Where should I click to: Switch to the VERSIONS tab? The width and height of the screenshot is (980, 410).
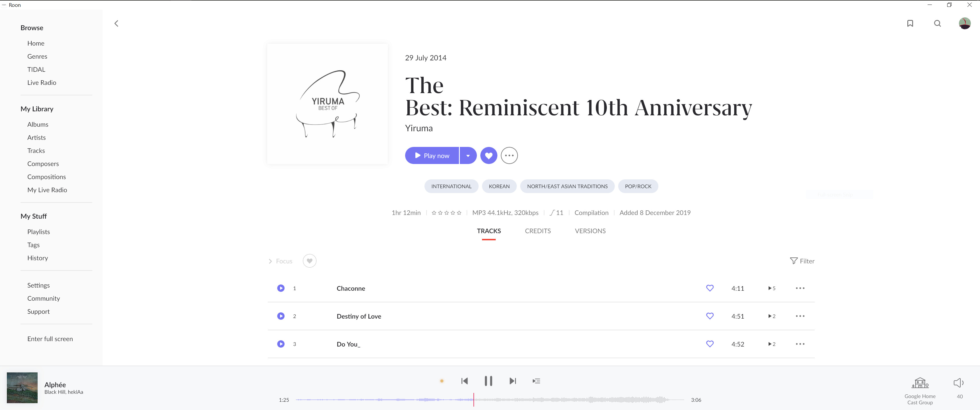pyautogui.click(x=590, y=231)
